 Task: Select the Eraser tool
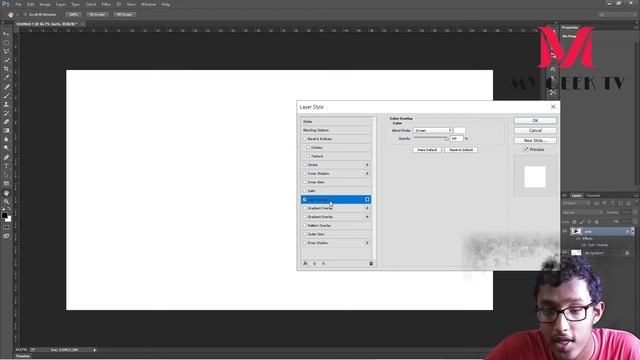(x=6, y=122)
